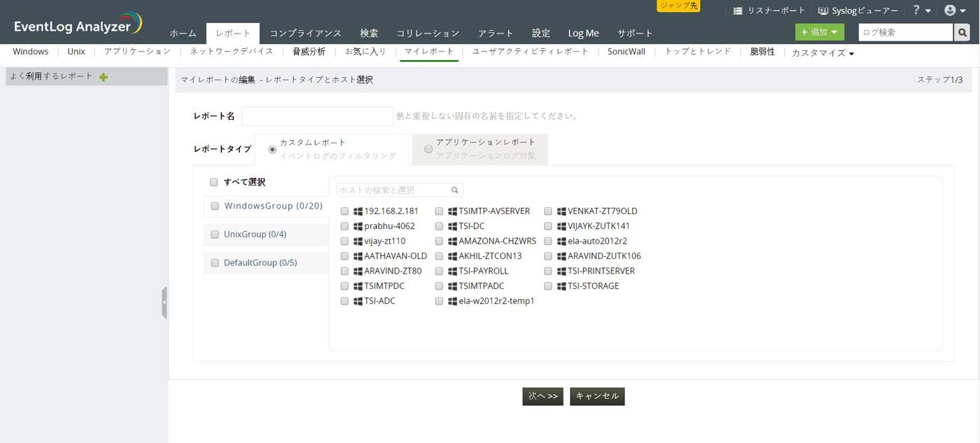Click the report name input field

[x=317, y=116]
